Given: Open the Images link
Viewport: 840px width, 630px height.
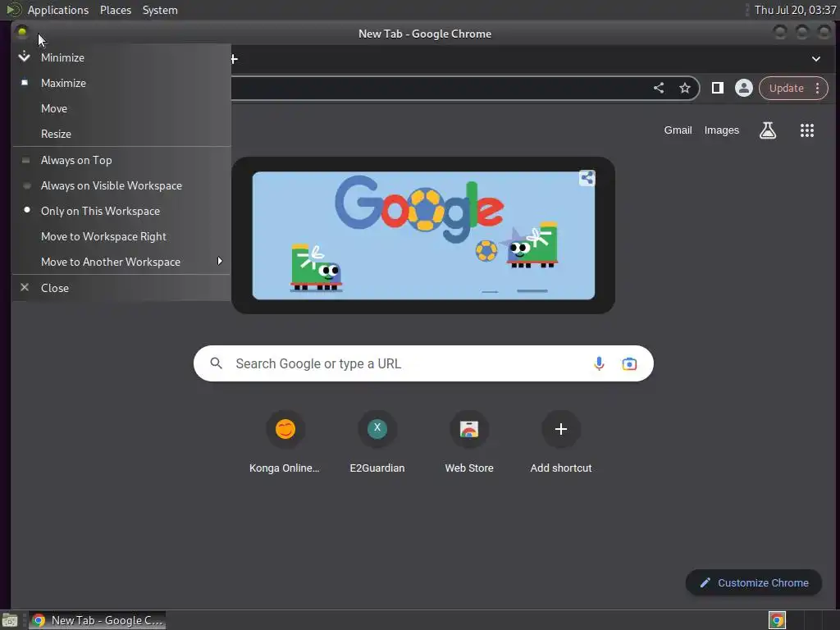Looking at the screenshot, I should 721,130.
